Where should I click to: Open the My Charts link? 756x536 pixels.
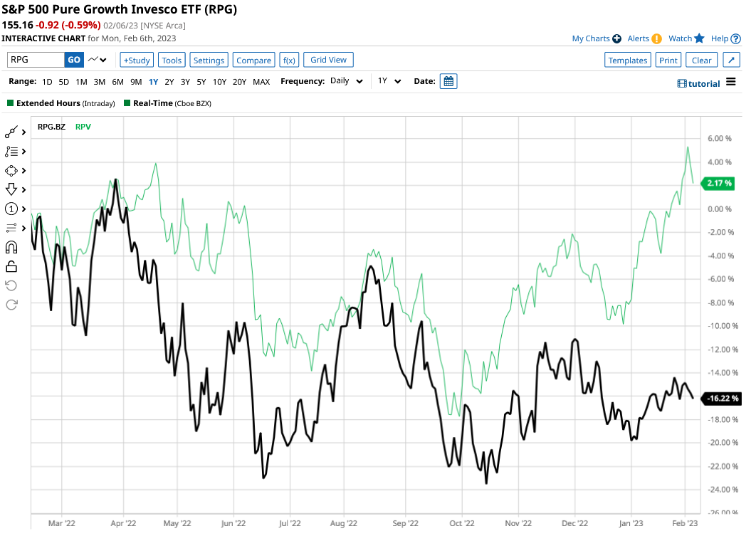click(x=591, y=38)
